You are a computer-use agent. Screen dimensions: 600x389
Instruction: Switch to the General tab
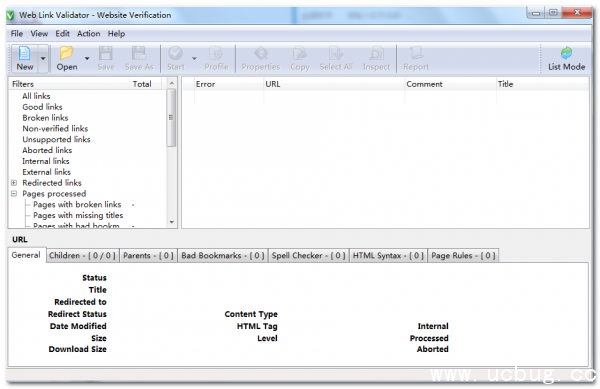click(26, 255)
